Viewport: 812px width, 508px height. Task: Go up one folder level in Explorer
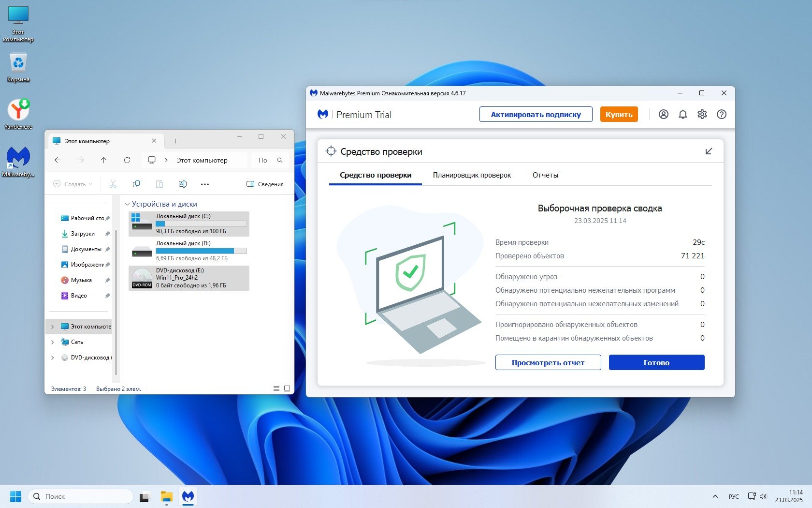pyautogui.click(x=103, y=160)
